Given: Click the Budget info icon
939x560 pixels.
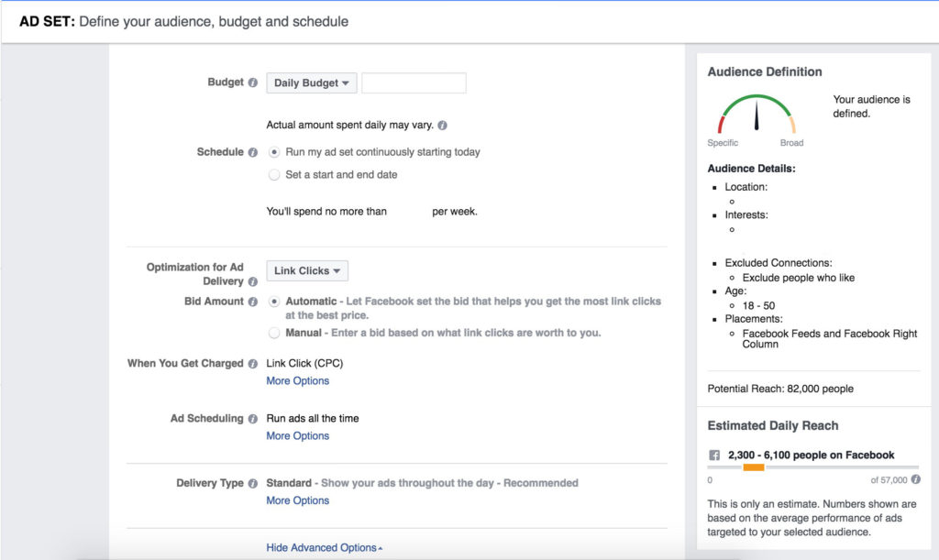Looking at the screenshot, I should click(x=253, y=82).
